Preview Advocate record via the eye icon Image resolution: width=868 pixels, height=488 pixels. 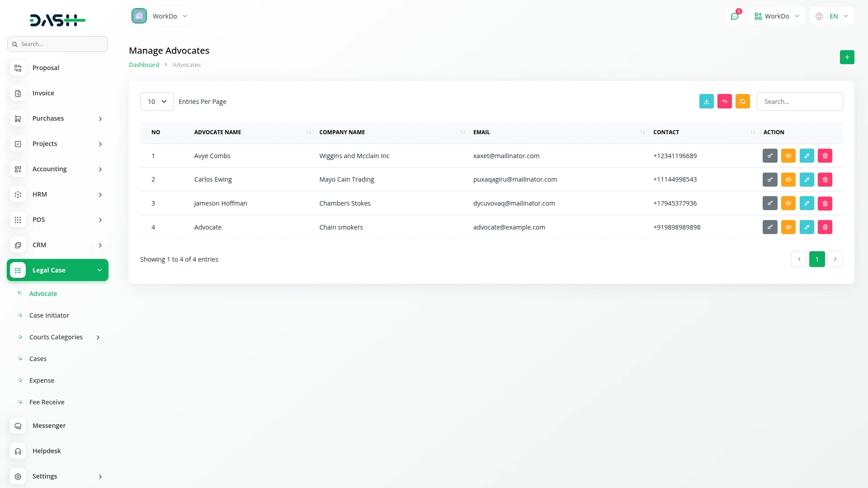(x=788, y=227)
